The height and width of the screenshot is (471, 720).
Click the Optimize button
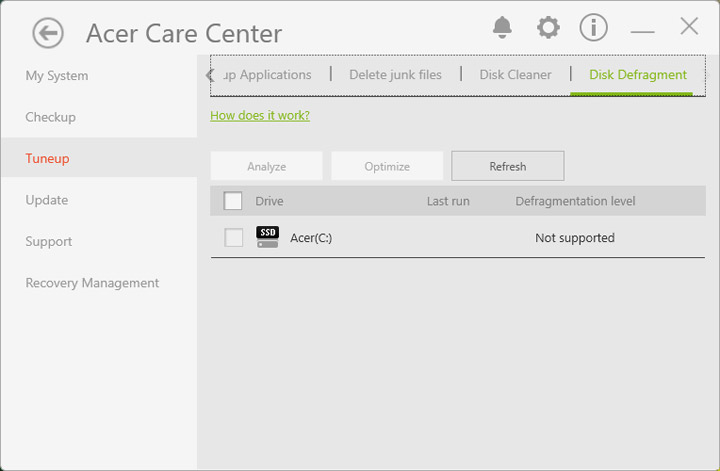pyautogui.click(x=387, y=166)
